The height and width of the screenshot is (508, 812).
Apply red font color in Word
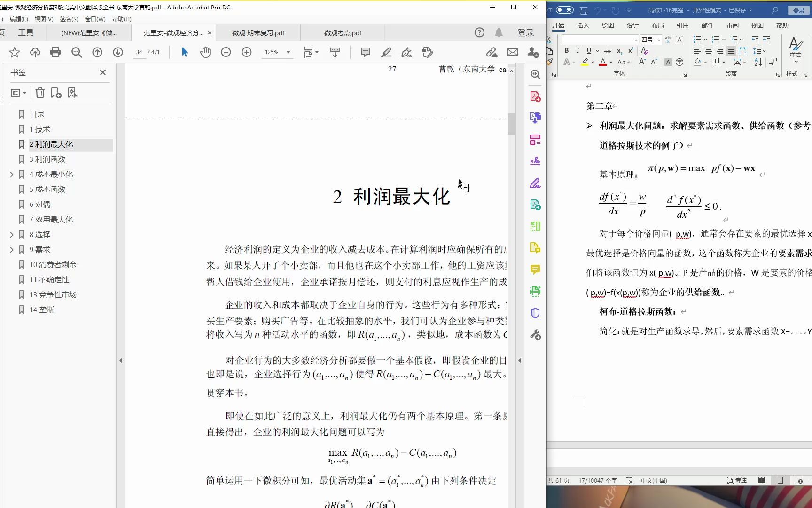tap(603, 62)
